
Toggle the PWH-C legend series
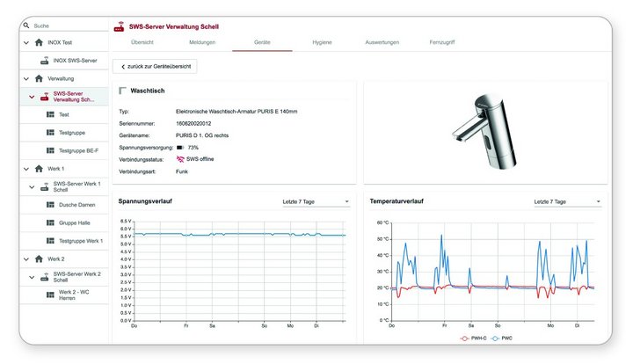(464, 337)
